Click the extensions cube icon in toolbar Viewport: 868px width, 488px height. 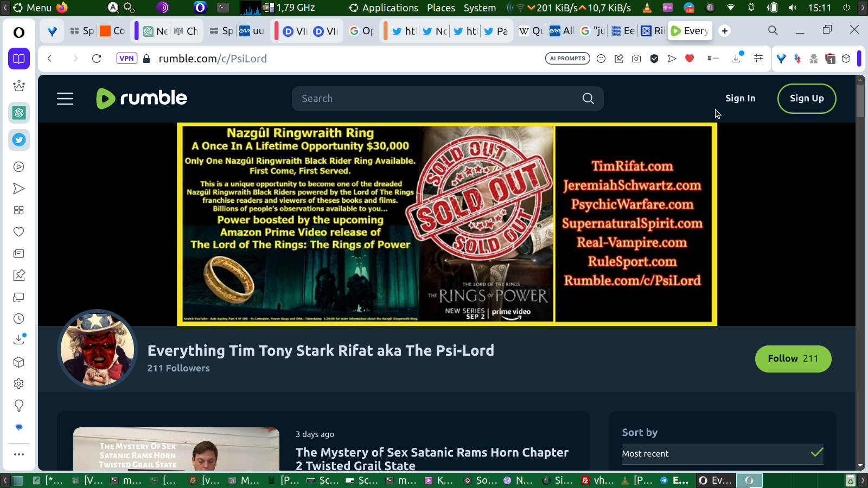[846, 59]
